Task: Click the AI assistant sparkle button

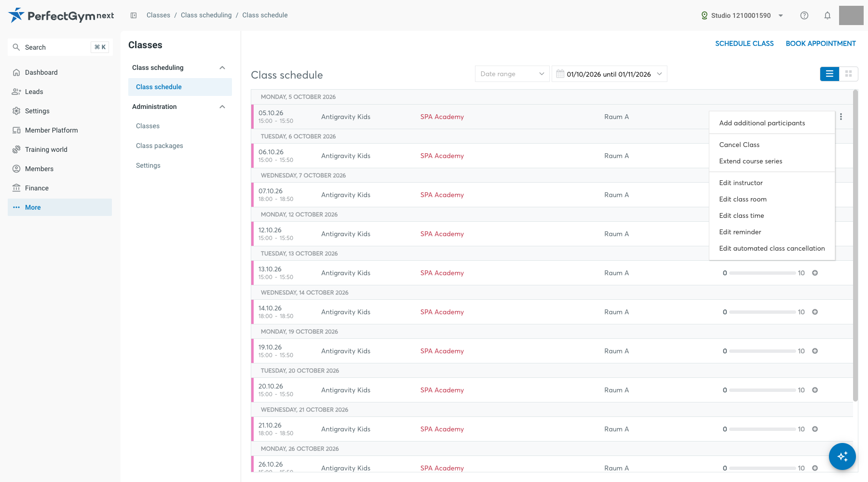Action: [842, 456]
